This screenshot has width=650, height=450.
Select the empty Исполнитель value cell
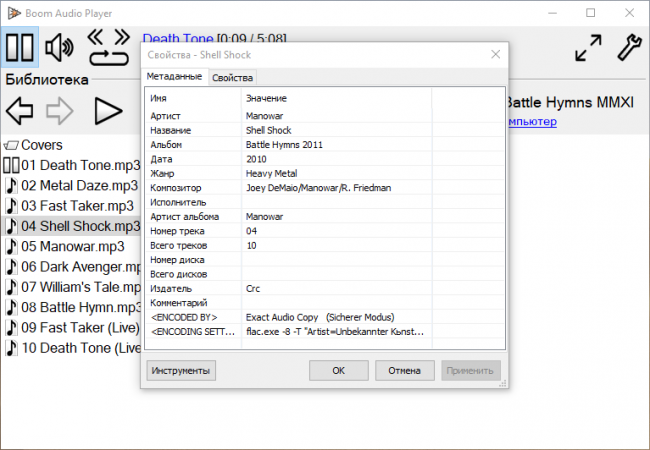337,202
